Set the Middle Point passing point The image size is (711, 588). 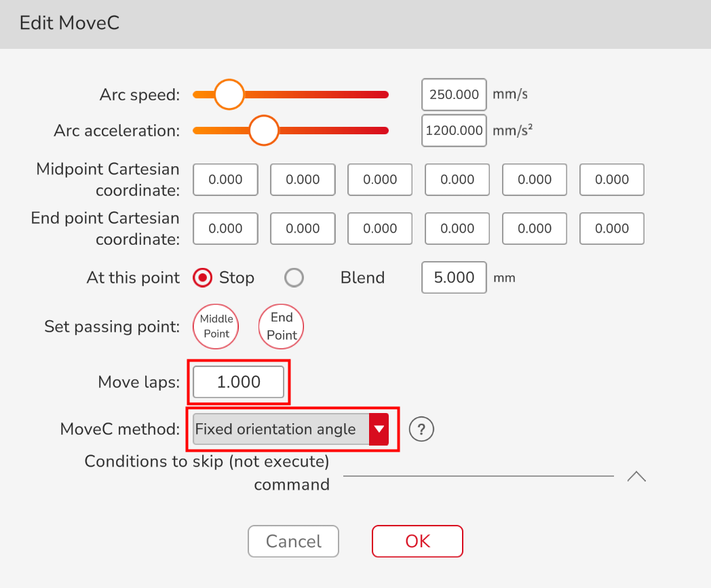216,326
